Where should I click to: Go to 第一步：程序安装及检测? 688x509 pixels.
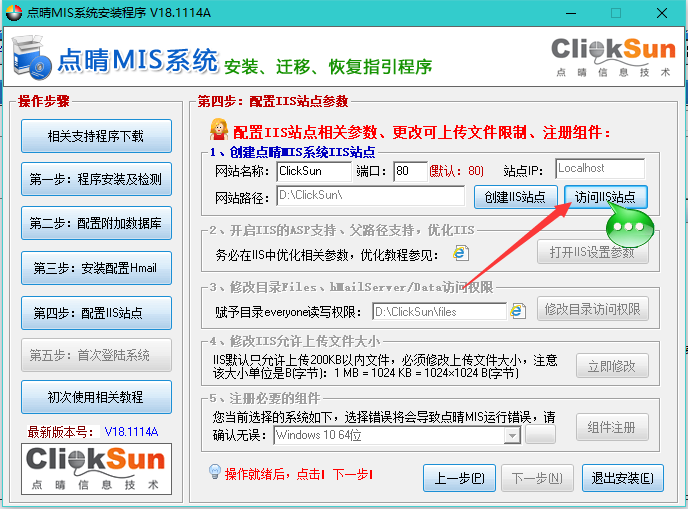[x=96, y=180]
